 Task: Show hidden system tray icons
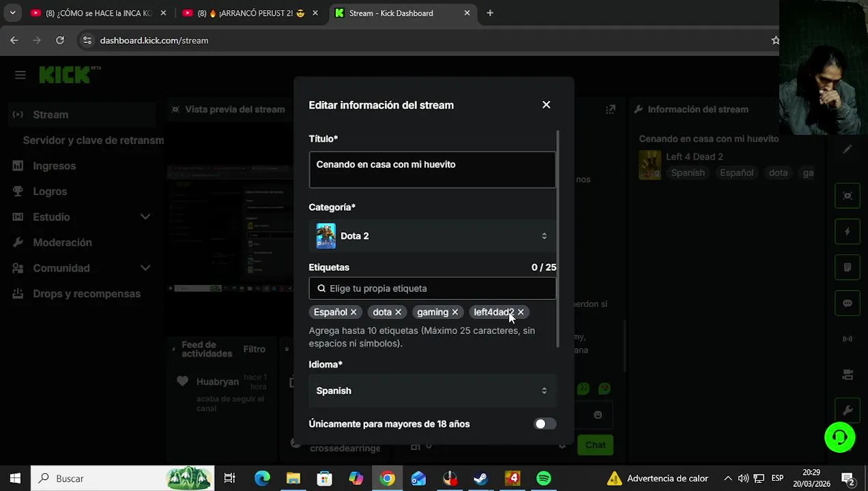pos(727,479)
